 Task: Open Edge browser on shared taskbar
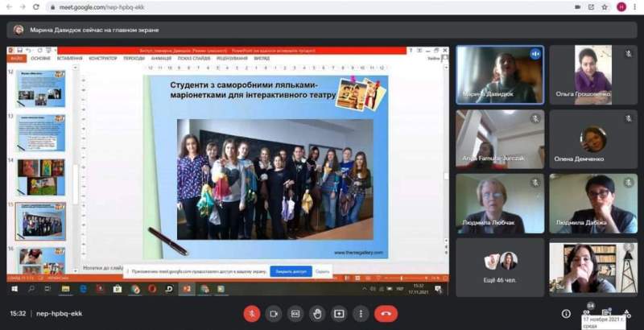pyautogui.click(x=83, y=290)
